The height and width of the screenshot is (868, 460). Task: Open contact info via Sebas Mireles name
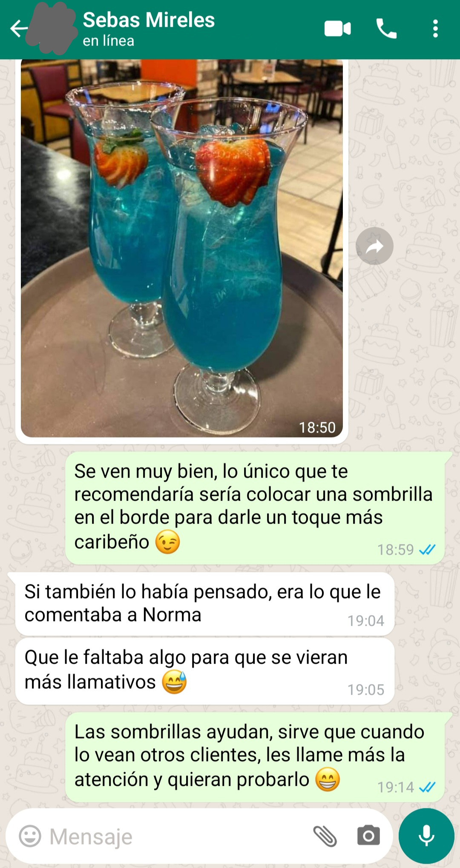tap(149, 20)
